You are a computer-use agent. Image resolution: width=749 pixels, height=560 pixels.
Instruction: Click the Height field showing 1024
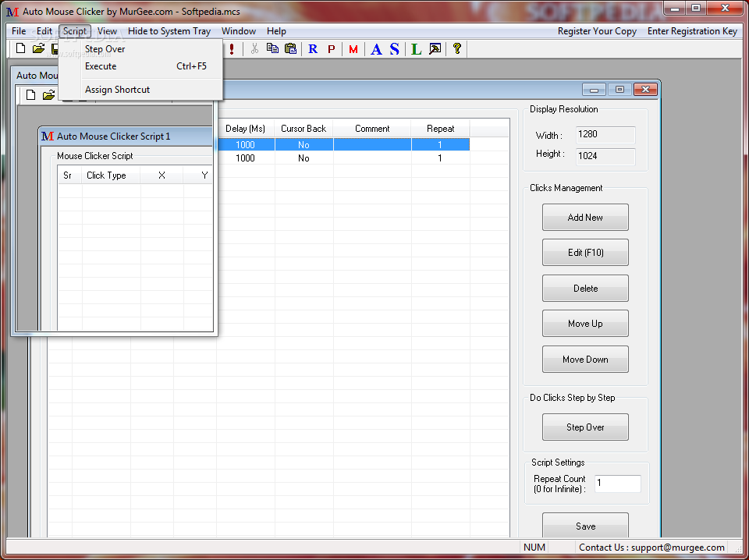click(605, 156)
